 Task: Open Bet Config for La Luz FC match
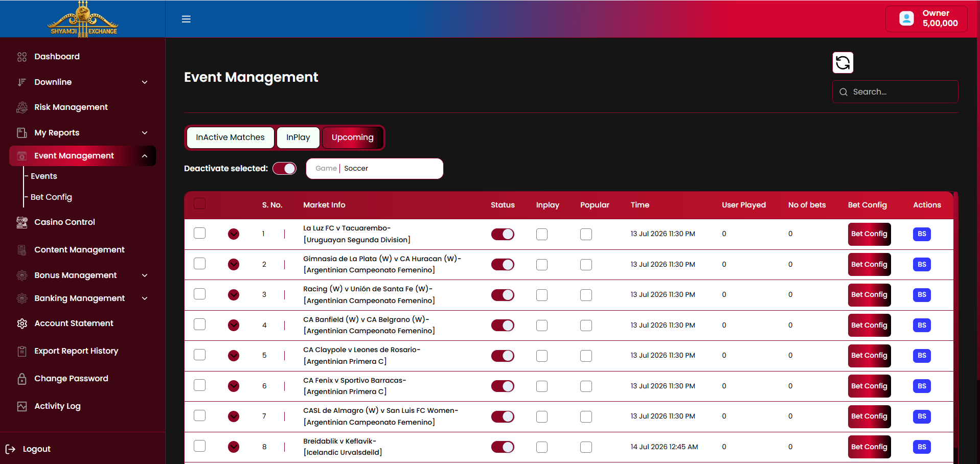tap(869, 234)
